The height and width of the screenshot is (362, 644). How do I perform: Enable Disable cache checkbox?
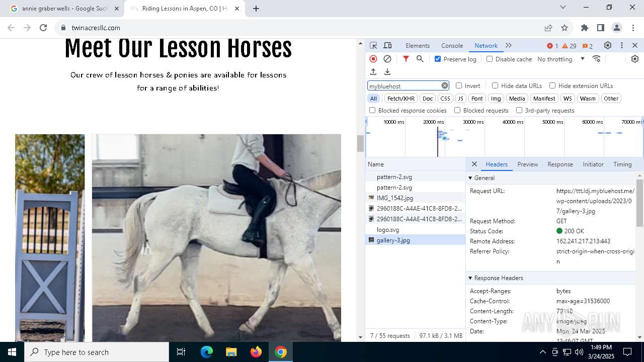(490, 59)
